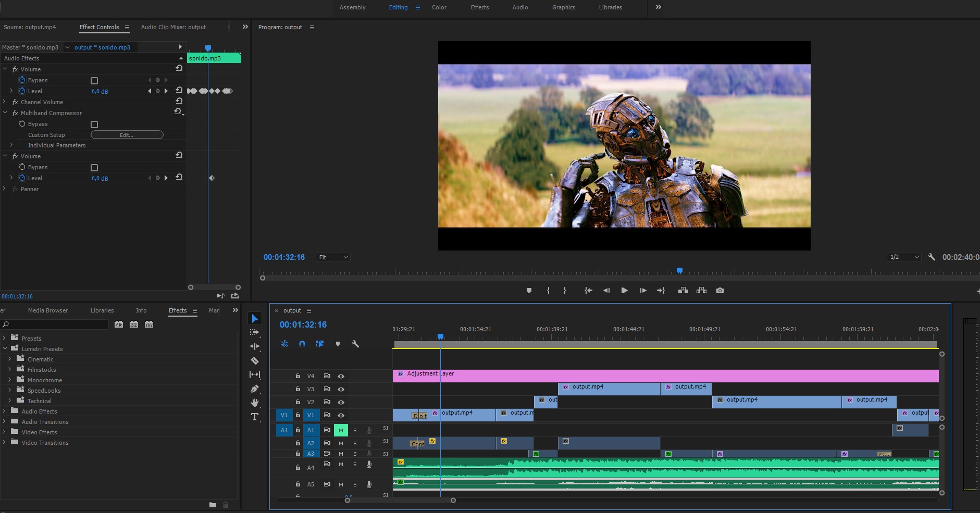Expand the Cinematic presets folder
The image size is (980, 513).
9,359
